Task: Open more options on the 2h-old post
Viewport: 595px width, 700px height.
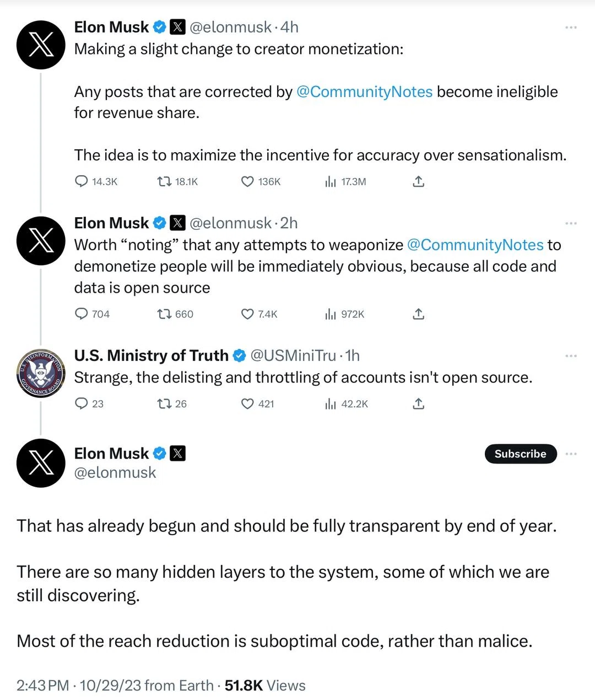Action: [571, 223]
